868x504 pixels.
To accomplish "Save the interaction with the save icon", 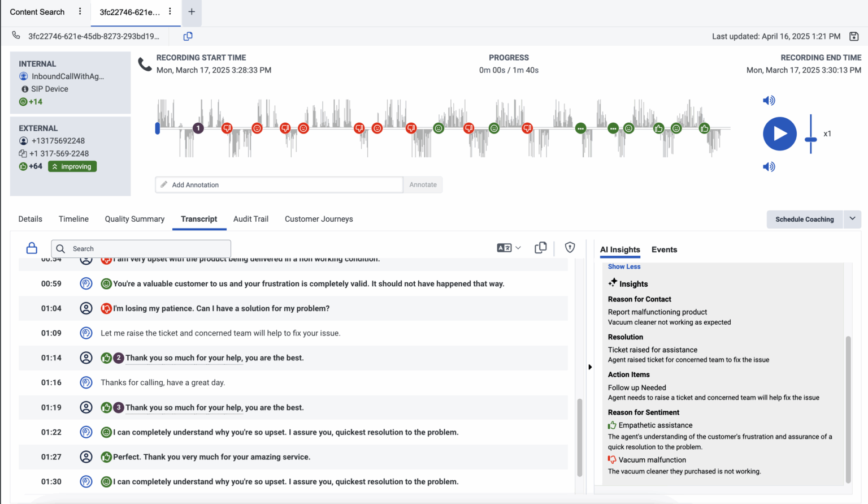I will click(854, 36).
